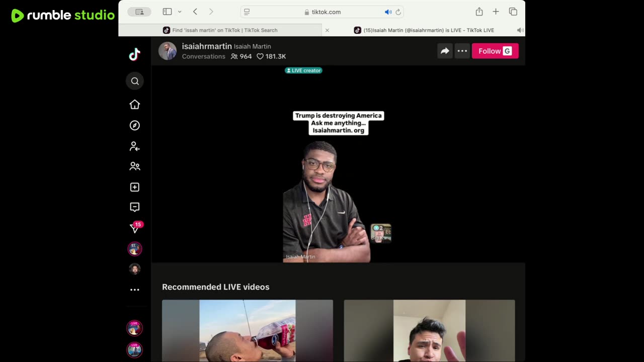Open the Activity inbox icon
The image size is (644, 362).
click(134, 207)
